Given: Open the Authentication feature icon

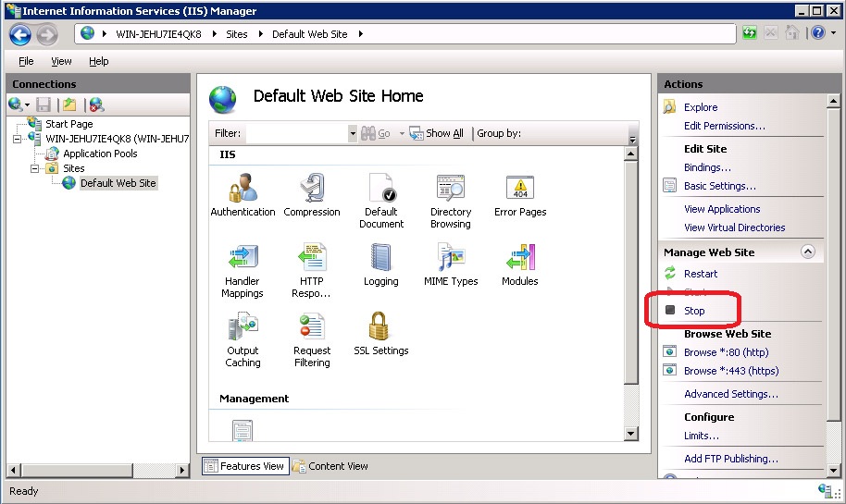Looking at the screenshot, I should [x=243, y=188].
